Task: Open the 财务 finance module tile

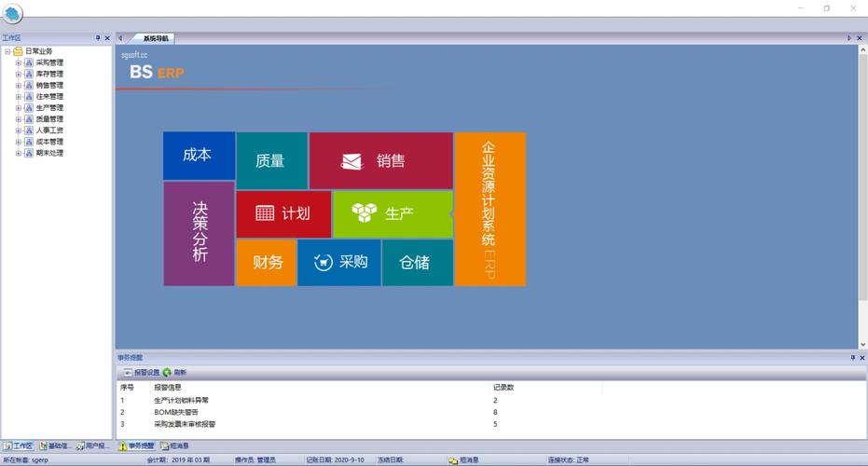Action: point(267,262)
